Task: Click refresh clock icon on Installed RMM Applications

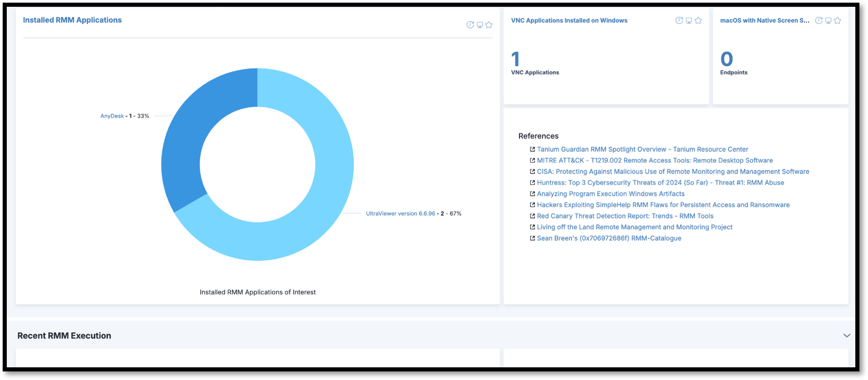Action: pos(470,25)
